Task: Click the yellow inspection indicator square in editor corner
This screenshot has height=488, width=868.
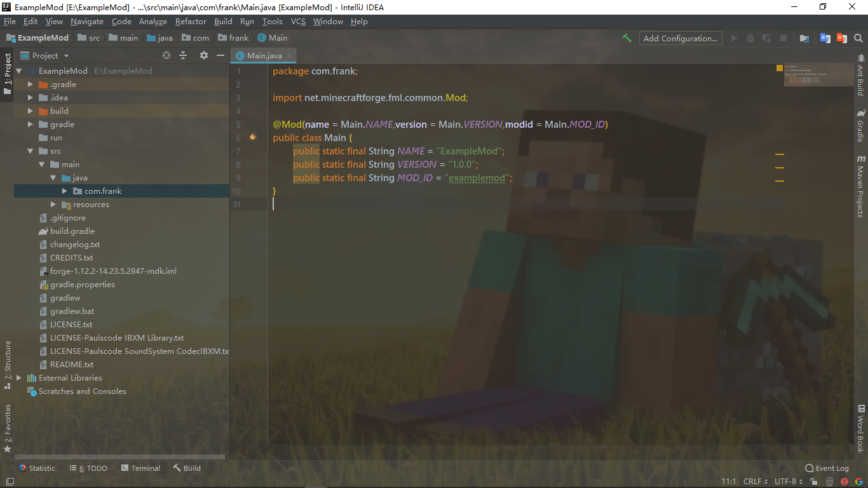Action: click(779, 67)
